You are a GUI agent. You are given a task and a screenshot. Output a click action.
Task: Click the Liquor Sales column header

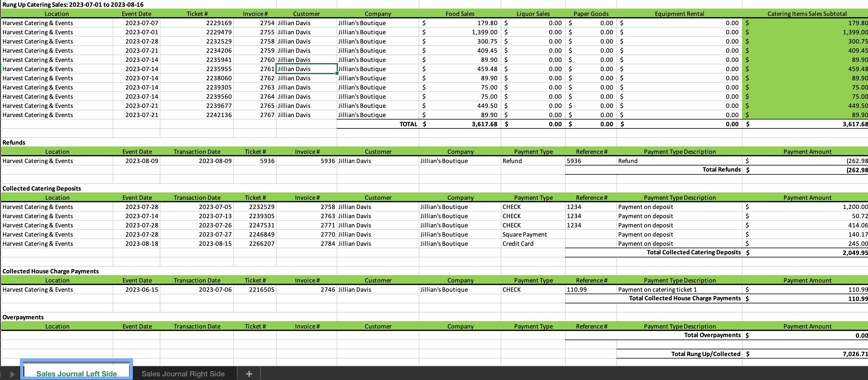coord(533,14)
